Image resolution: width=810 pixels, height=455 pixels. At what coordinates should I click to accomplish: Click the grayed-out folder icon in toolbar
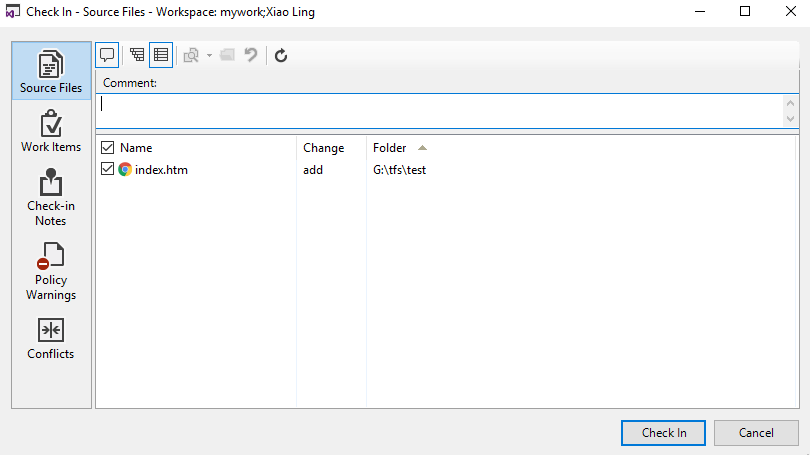click(227, 55)
